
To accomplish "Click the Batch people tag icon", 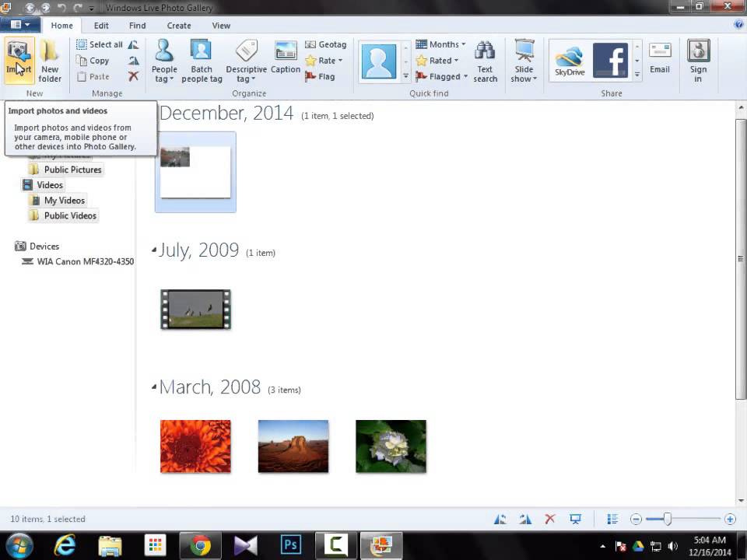I will pos(202,61).
